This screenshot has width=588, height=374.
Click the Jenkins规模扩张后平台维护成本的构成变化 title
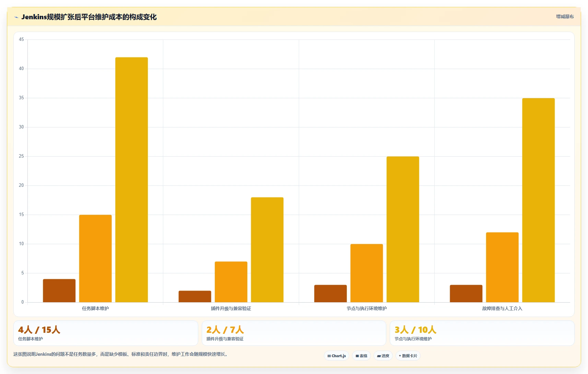point(89,17)
